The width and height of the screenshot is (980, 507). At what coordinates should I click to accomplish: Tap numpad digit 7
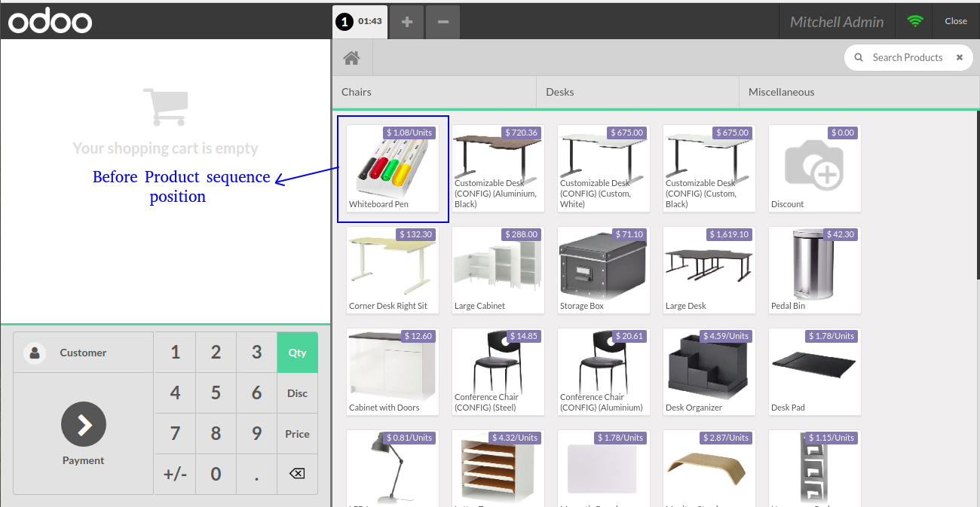pyautogui.click(x=175, y=434)
